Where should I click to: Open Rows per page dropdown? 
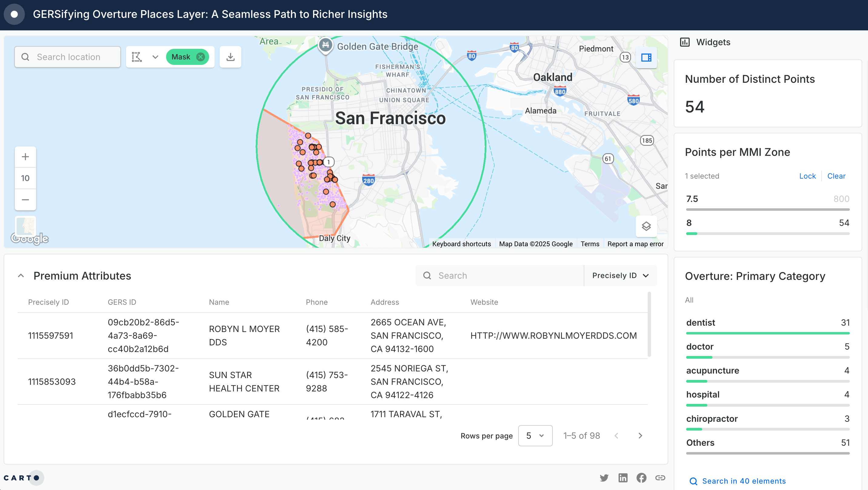535,436
